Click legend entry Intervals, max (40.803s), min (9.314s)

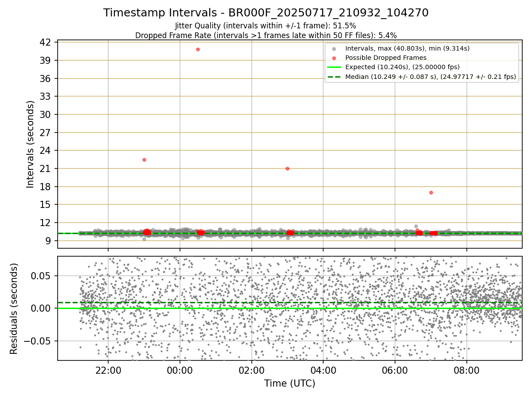click(407, 48)
